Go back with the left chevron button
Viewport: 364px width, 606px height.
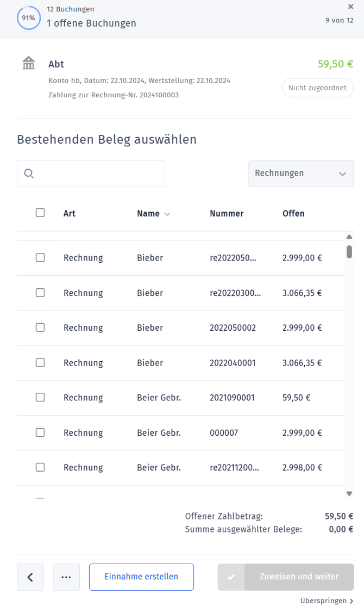pos(30,577)
